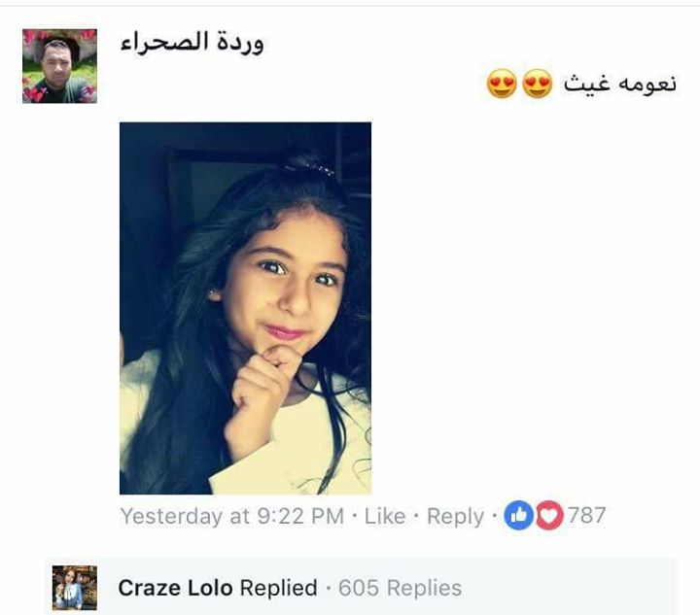Click the red heart love reaction icon

tap(548, 516)
